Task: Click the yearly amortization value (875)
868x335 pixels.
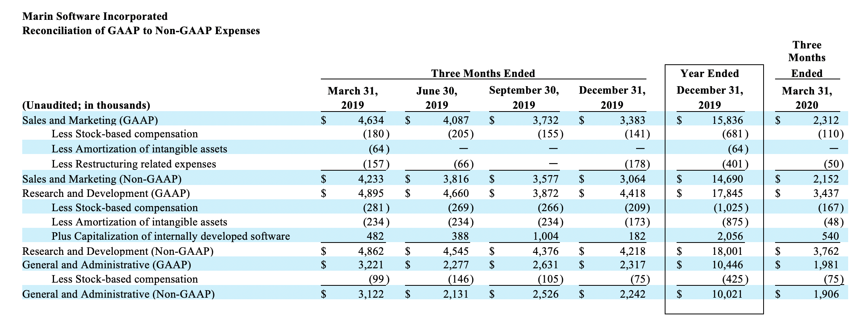Action: (x=735, y=222)
